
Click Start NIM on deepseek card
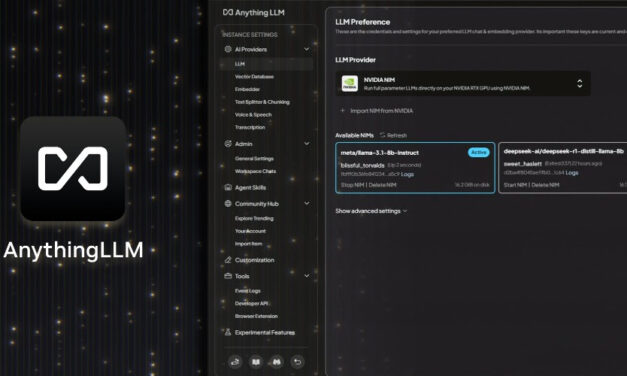click(516, 185)
